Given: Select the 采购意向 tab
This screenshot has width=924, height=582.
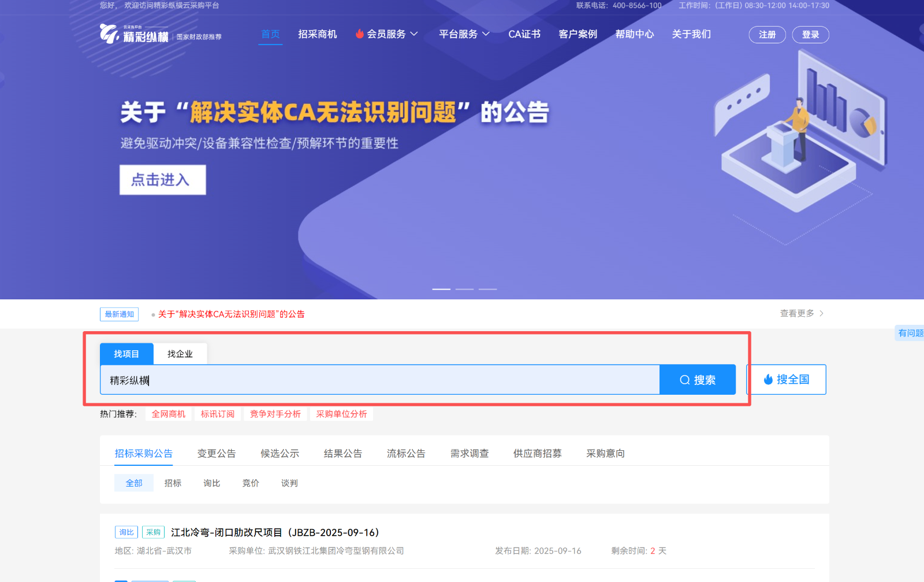Looking at the screenshot, I should [606, 454].
